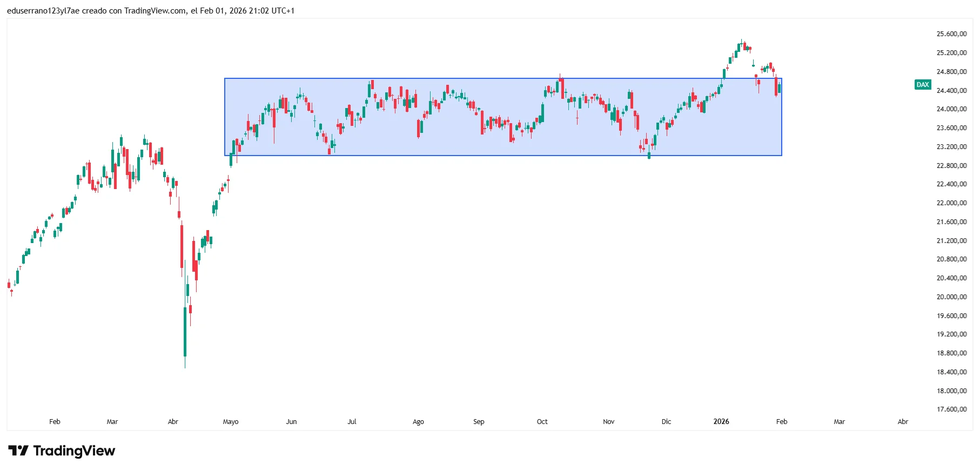
Task: Click the 18.800,00 price axis label
Action: 951,353
